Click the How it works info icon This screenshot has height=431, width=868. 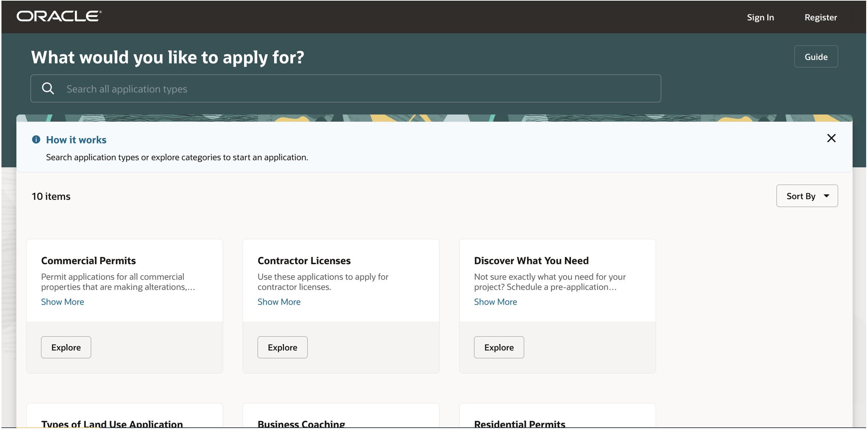pyautogui.click(x=36, y=139)
